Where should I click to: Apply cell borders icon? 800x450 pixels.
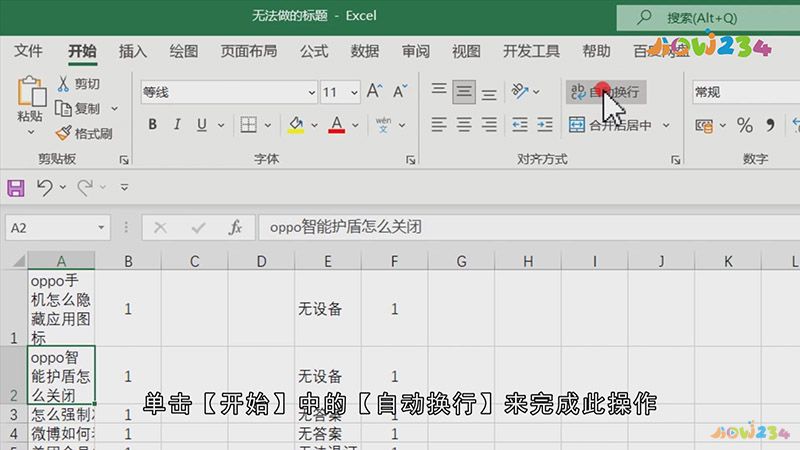tap(248, 124)
